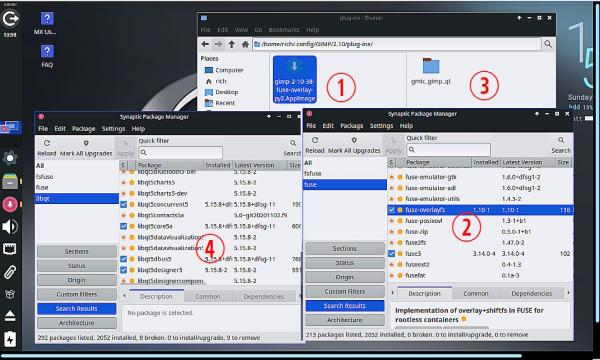Click Mark All Upgrades in left Synaptic
Screen dimensions: 600x360
click(x=86, y=148)
